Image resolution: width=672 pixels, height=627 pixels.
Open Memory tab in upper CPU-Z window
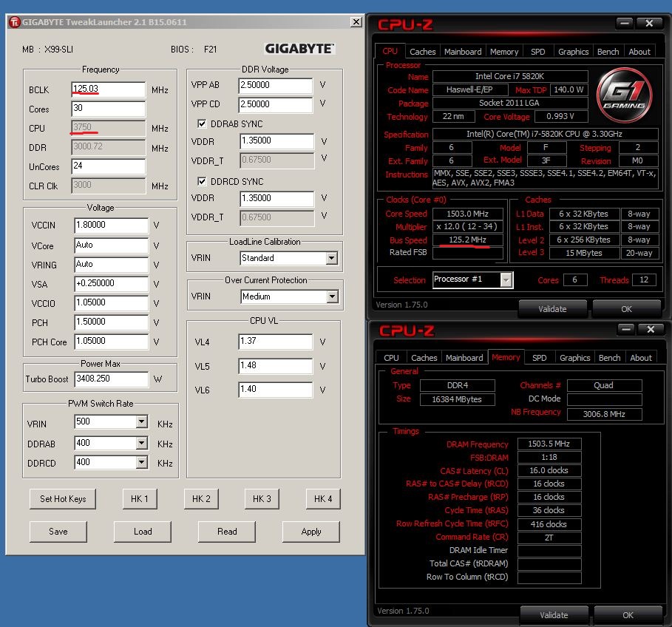pos(504,52)
